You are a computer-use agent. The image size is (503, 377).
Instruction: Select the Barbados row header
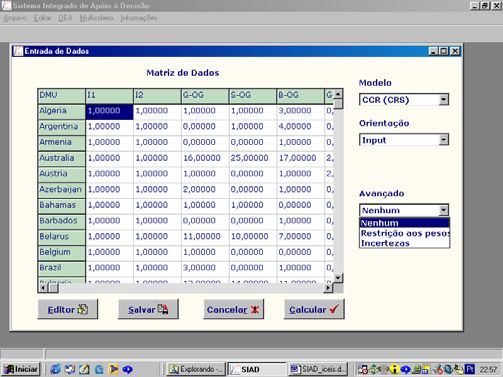pyautogui.click(x=62, y=221)
